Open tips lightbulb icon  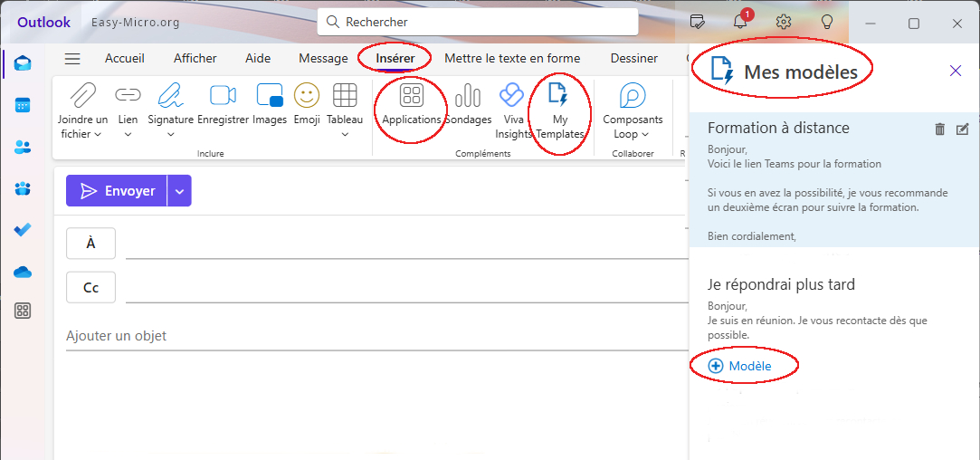pyautogui.click(x=827, y=23)
